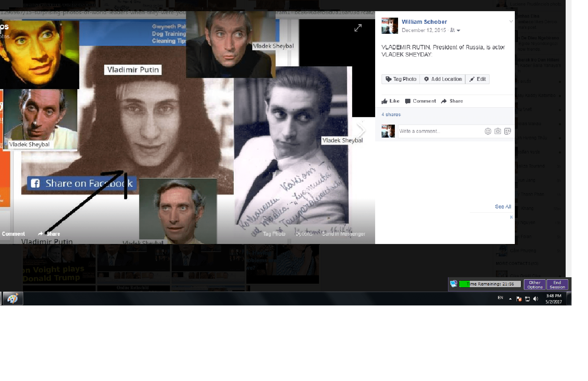The height and width of the screenshot is (381, 588).
Task: Click the volume speaker tray icon
Action: click(536, 299)
